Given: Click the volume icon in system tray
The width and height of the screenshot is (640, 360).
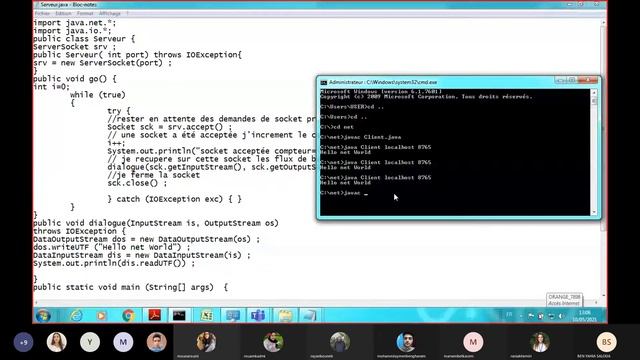Looking at the screenshot, I should 561,316.
